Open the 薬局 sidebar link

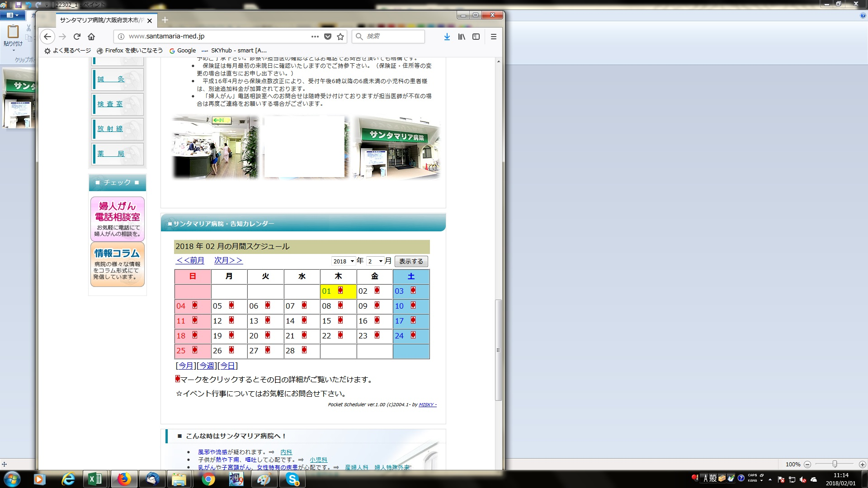[x=111, y=154]
